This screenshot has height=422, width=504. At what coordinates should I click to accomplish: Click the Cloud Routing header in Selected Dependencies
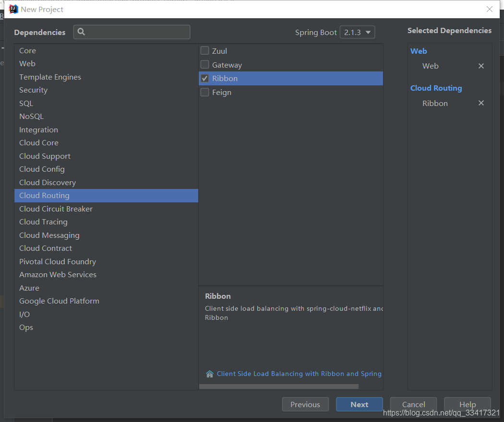click(436, 88)
